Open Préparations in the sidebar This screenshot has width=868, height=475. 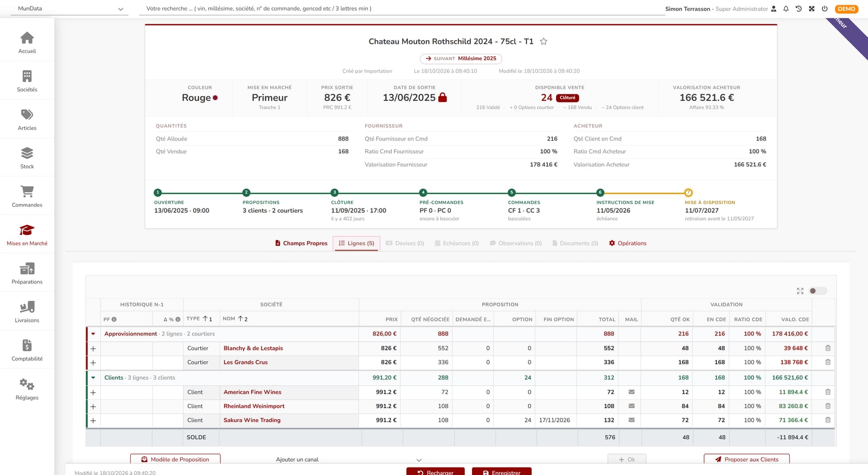(27, 274)
